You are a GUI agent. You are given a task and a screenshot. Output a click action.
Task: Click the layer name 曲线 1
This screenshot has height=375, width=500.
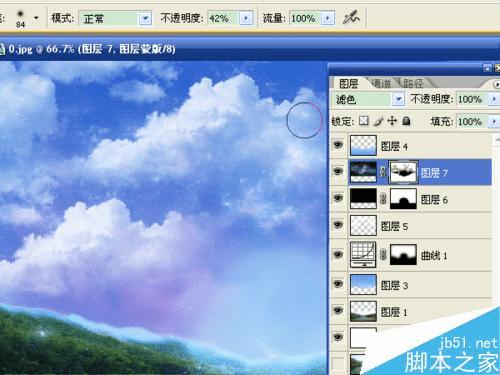pos(434,256)
